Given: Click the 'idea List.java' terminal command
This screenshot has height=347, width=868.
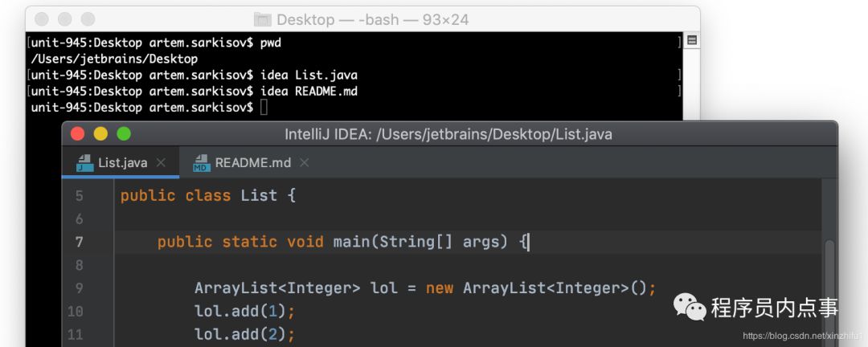Looking at the screenshot, I should coord(309,75).
